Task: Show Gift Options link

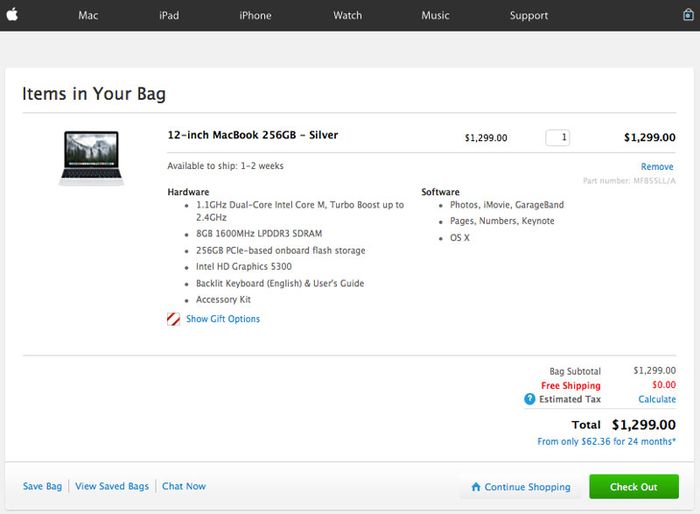Action: coord(223,319)
